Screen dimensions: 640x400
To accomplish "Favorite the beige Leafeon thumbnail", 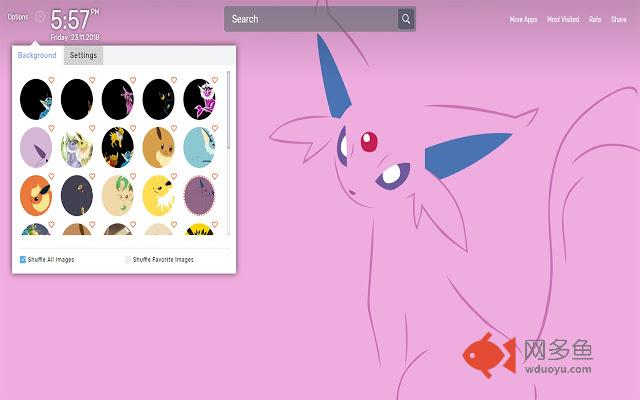I will pos(133,176).
